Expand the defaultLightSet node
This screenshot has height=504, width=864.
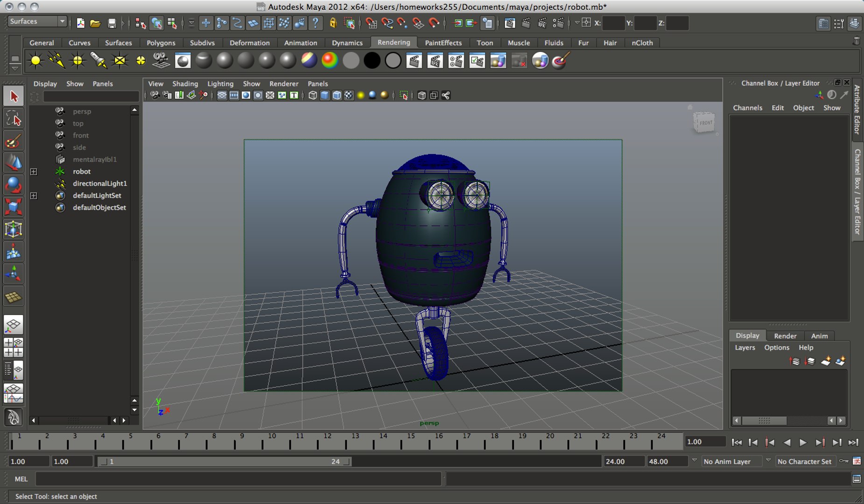(x=34, y=196)
